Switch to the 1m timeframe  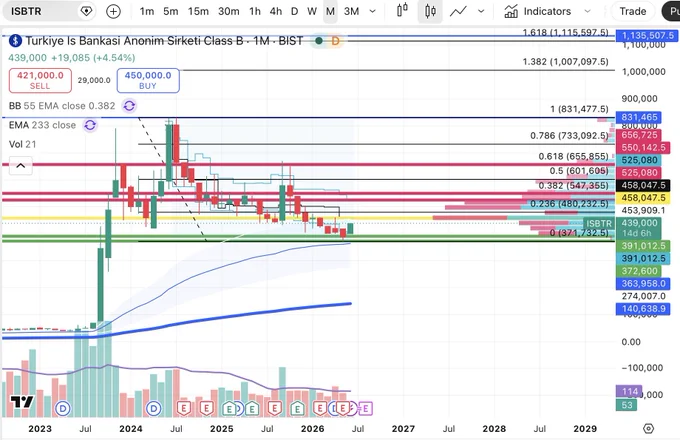147,11
